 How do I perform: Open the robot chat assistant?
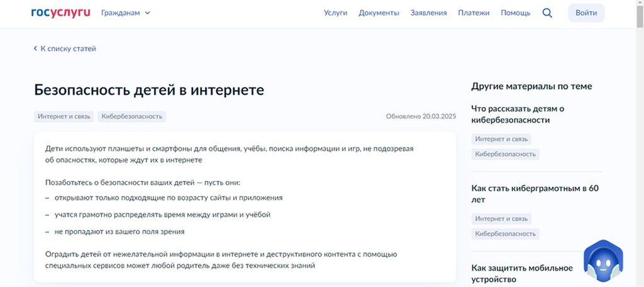tap(602, 261)
